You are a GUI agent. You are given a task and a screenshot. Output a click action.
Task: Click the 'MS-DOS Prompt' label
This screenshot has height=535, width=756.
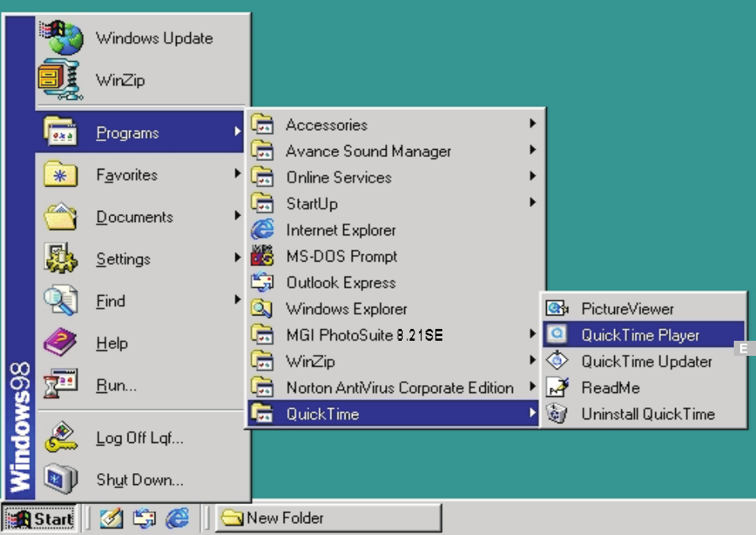pyautogui.click(x=342, y=256)
